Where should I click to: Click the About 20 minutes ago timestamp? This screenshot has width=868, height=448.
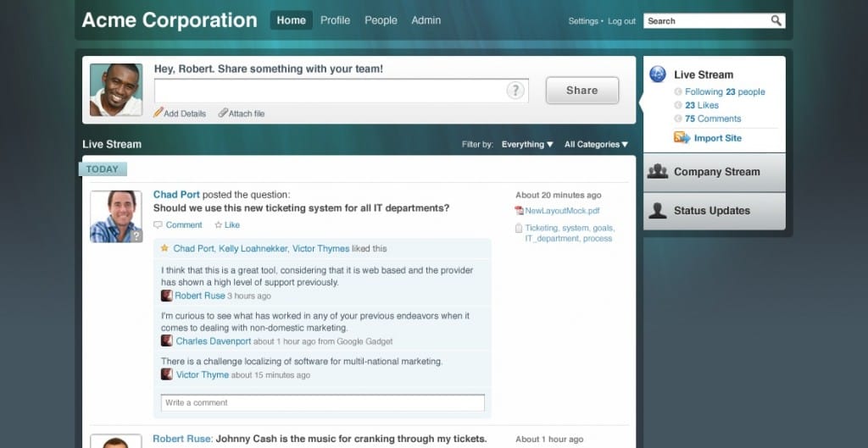[x=558, y=196]
